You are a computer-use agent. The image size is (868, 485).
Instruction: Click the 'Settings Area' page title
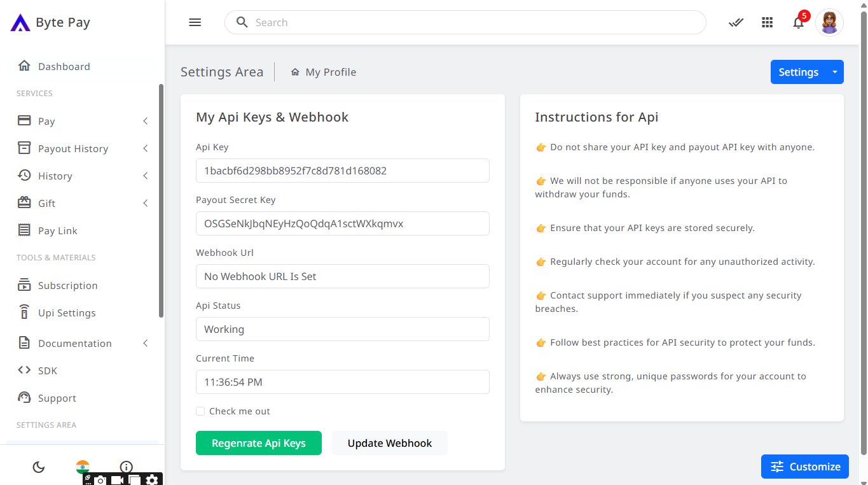pos(222,72)
